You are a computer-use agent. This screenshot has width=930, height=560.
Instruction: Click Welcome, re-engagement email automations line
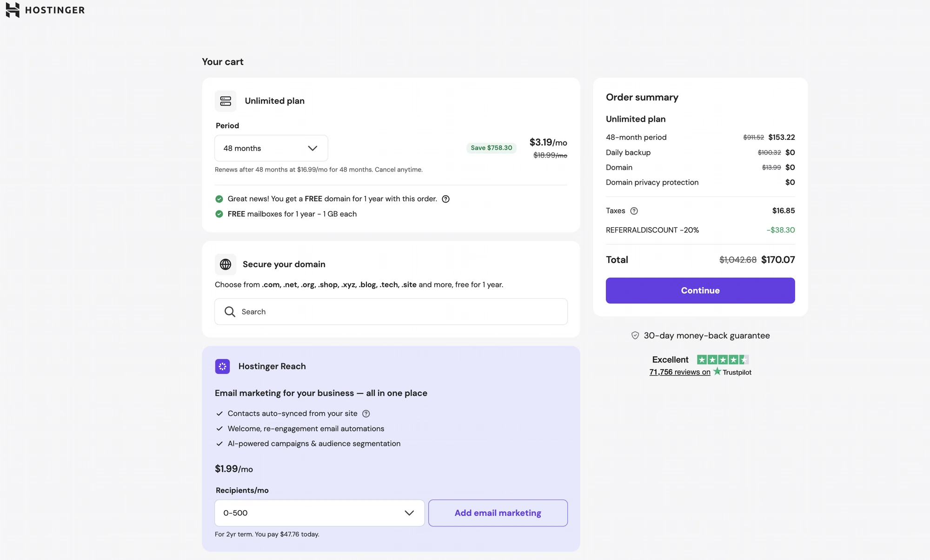pyautogui.click(x=306, y=428)
